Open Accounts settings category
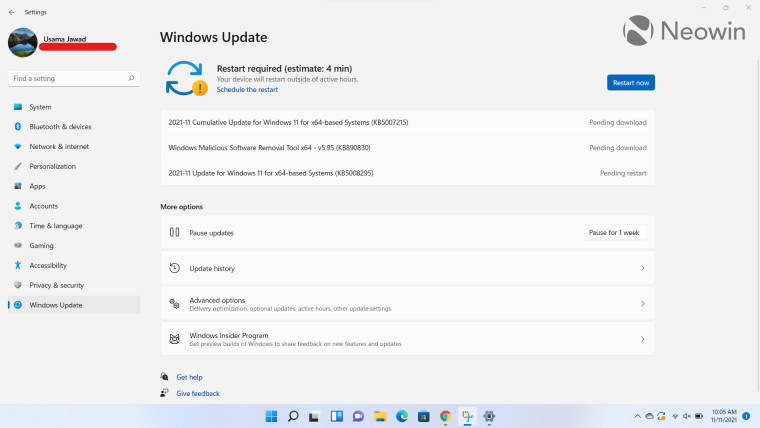The height and width of the screenshot is (428, 760). tap(74, 206)
